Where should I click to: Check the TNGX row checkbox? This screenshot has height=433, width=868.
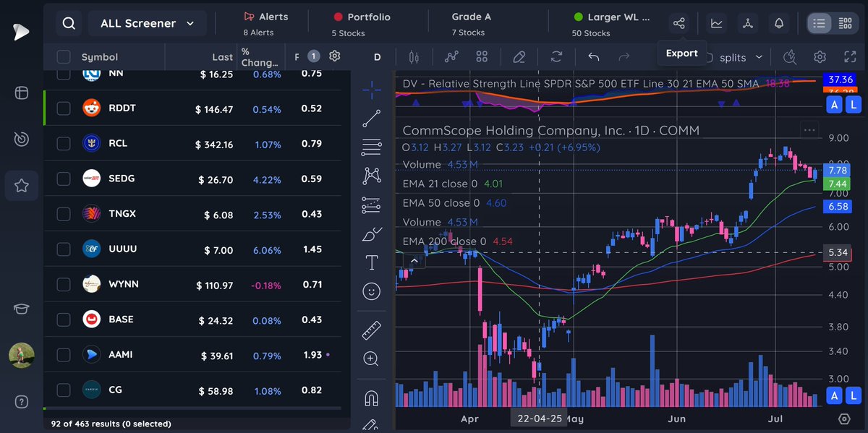click(64, 213)
